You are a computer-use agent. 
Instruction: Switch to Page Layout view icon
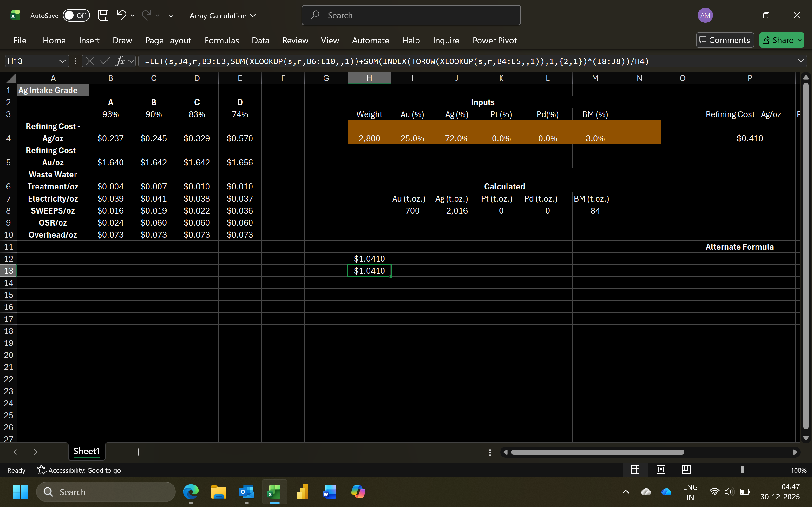(661, 470)
